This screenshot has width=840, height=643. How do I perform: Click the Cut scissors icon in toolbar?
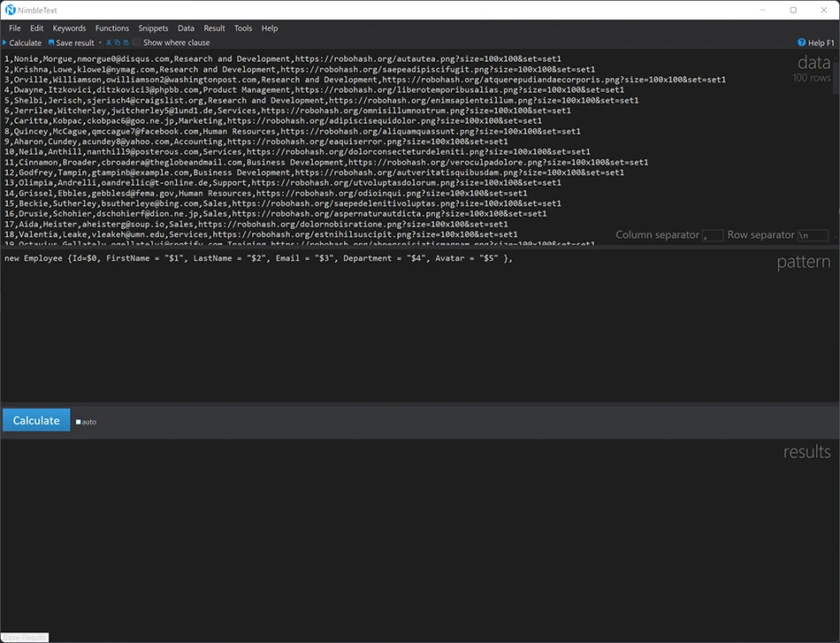(x=109, y=42)
